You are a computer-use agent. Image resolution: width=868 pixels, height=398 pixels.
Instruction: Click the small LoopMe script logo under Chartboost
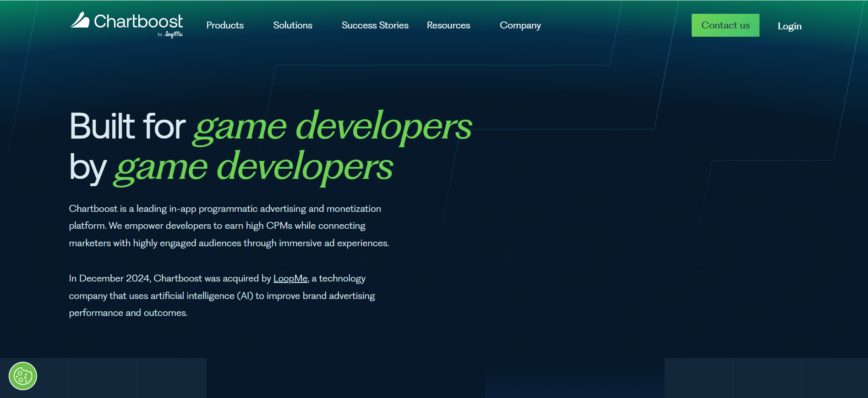pos(173,34)
